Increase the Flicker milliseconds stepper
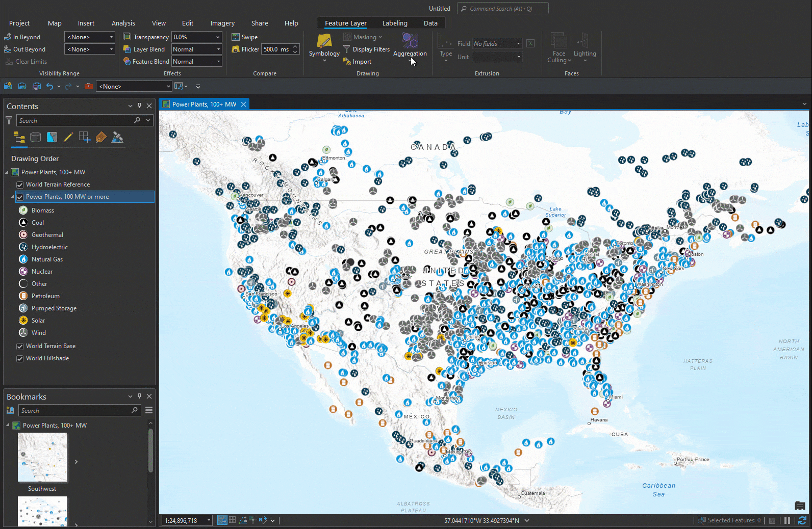Screen dimensions: 812x529 295,47
